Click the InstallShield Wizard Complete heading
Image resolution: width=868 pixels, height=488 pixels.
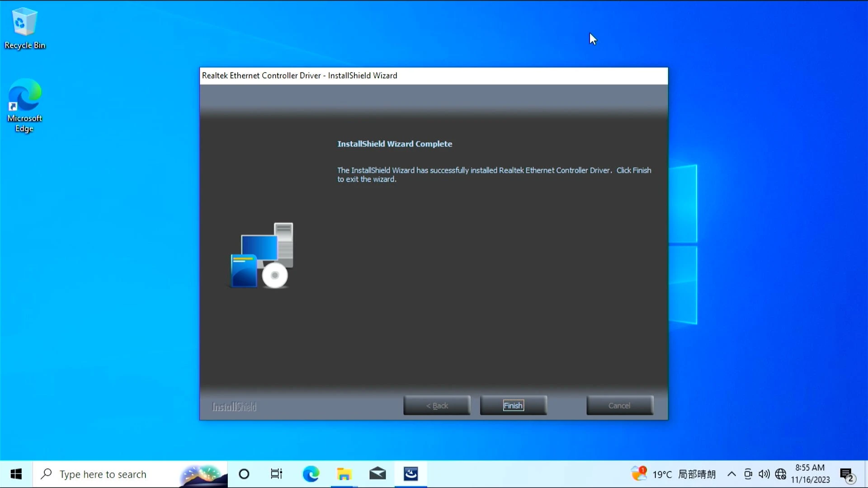(395, 144)
